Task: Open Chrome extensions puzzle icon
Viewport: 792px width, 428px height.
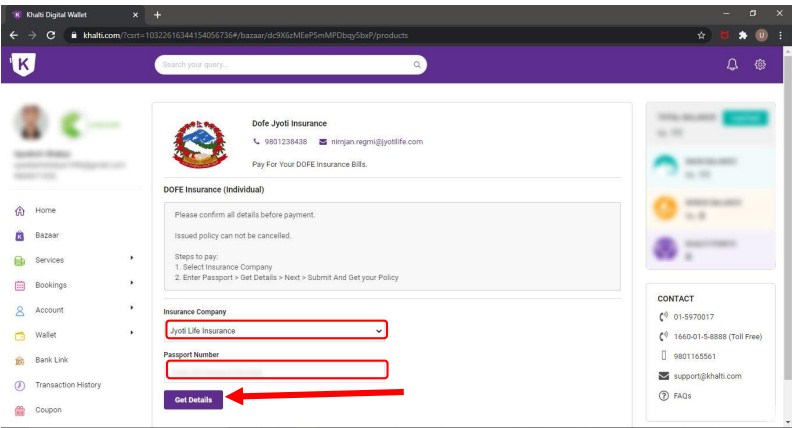Action: (x=742, y=35)
